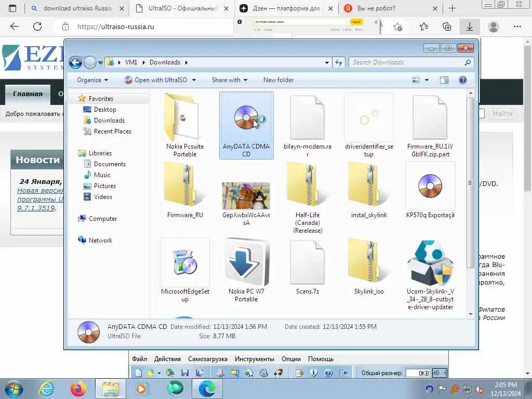Click the Найти search button on website
The image size is (532, 399).
click(502, 113)
